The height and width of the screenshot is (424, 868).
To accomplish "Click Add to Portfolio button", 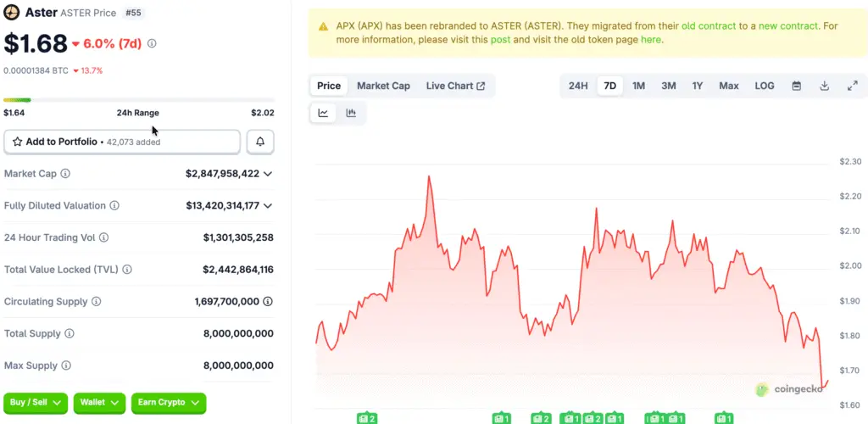I will [122, 142].
